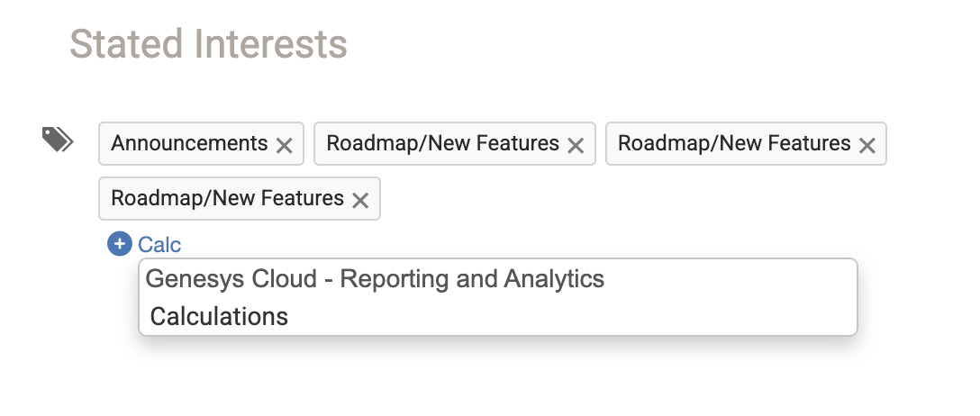Screen dimensions: 980x416
Task: Select the Calculations suggestion
Action: 219,316
